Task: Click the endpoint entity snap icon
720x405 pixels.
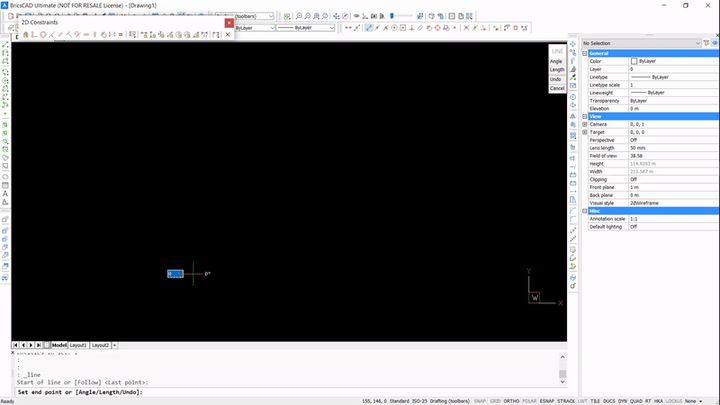Action: [369, 28]
